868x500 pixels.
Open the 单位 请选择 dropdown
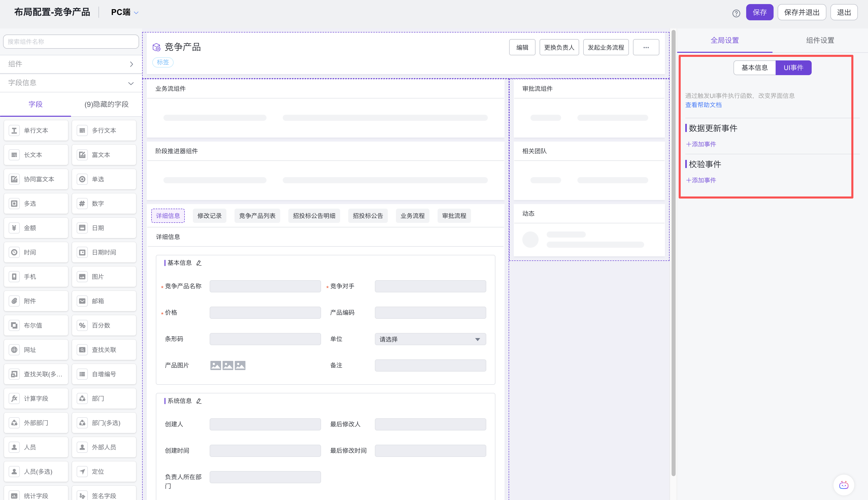coord(430,339)
